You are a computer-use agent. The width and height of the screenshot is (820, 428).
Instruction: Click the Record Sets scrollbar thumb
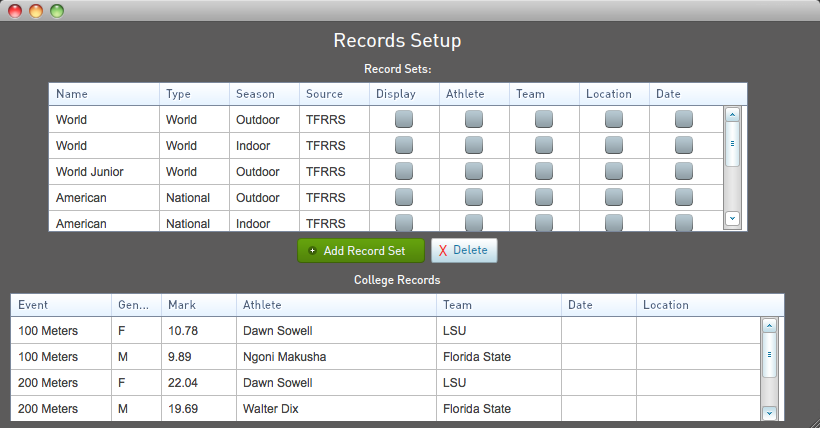(x=732, y=144)
